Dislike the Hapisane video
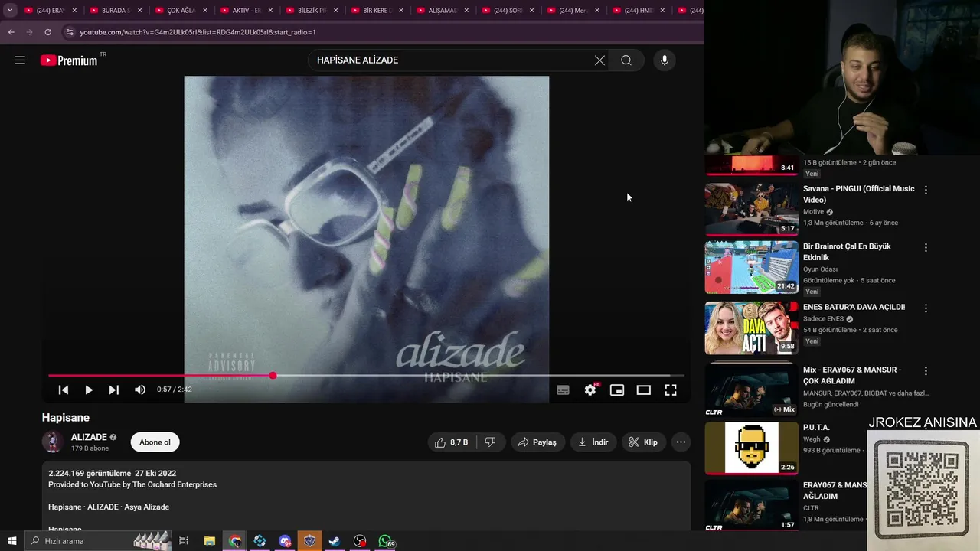The height and width of the screenshot is (551, 980). point(490,442)
